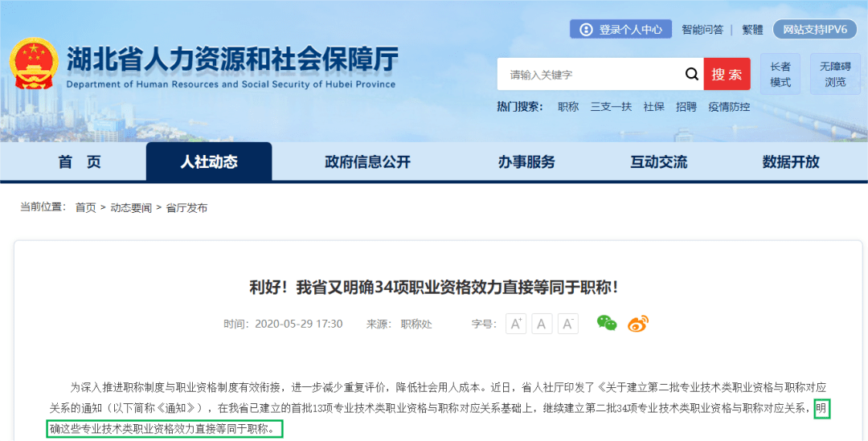
Task: Switch to 繁體 traditional Chinese
Action: coord(752,30)
